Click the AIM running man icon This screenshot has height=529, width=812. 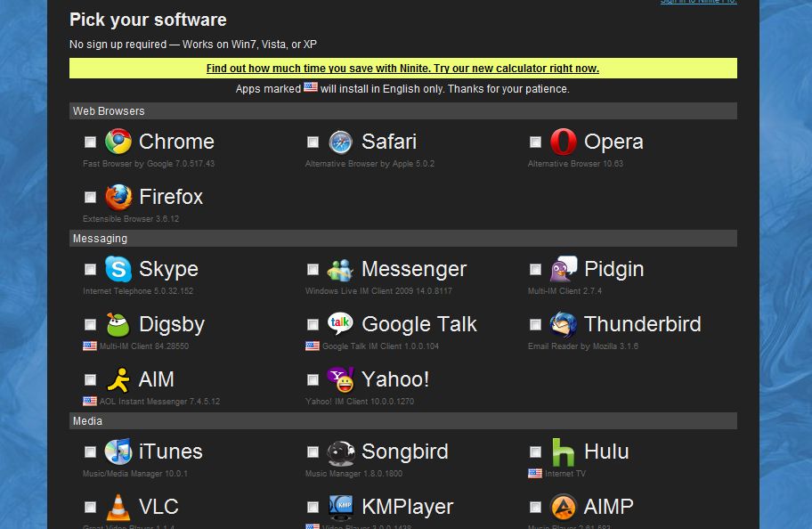pos(118,379)
